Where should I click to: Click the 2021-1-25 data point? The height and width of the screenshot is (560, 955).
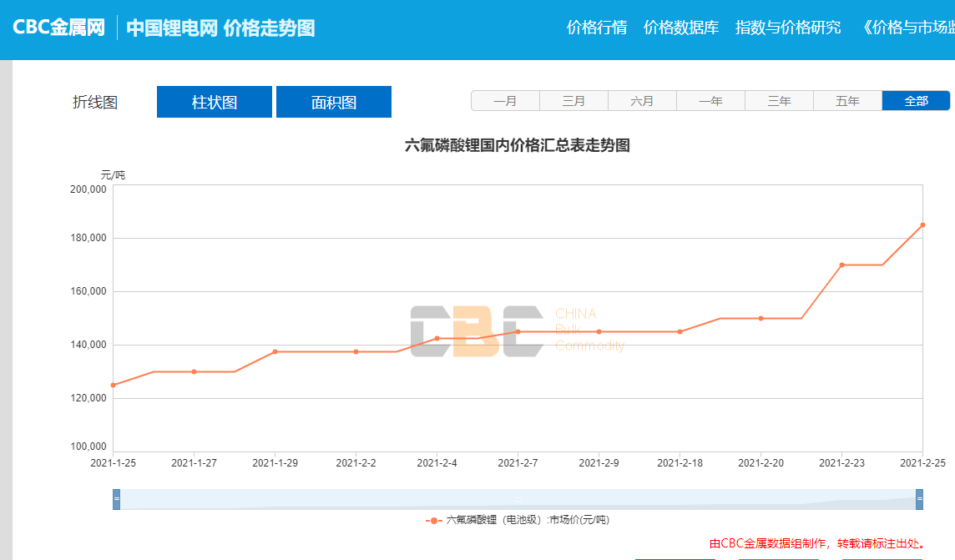pyautogui.click(x=114, y=386)
